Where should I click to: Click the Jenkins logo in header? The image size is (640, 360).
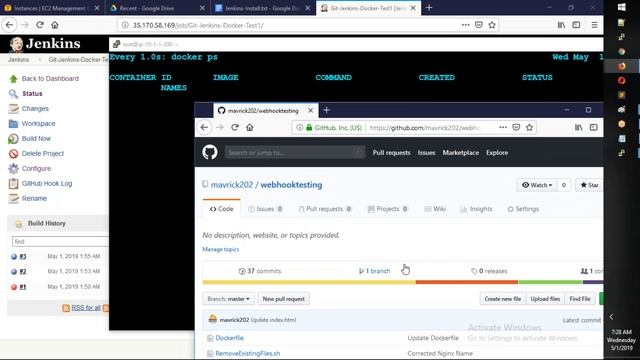pos(45,44)
